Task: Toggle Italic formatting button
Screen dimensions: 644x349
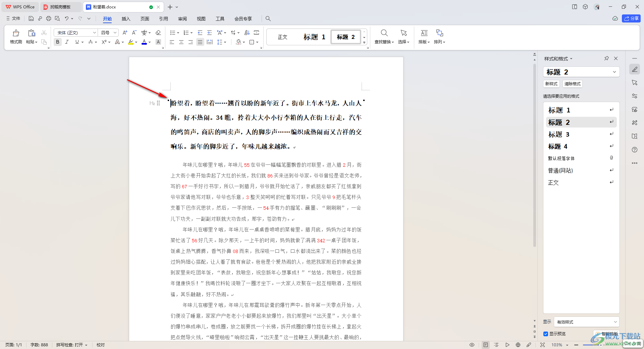Action: point(67,42)
